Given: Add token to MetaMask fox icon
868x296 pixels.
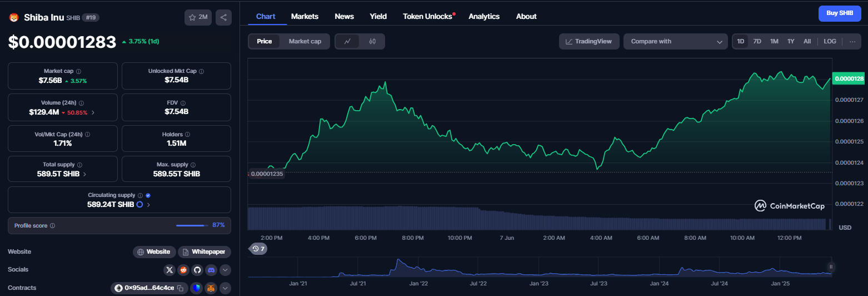Looking at the screenshot, I should (x=211, y=288).
